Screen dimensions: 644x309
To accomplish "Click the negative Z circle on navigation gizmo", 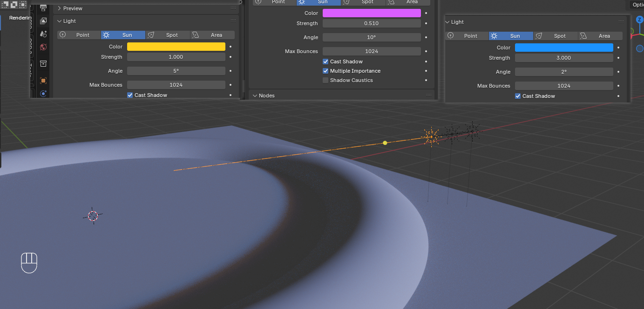I will [x=640, y=48].
